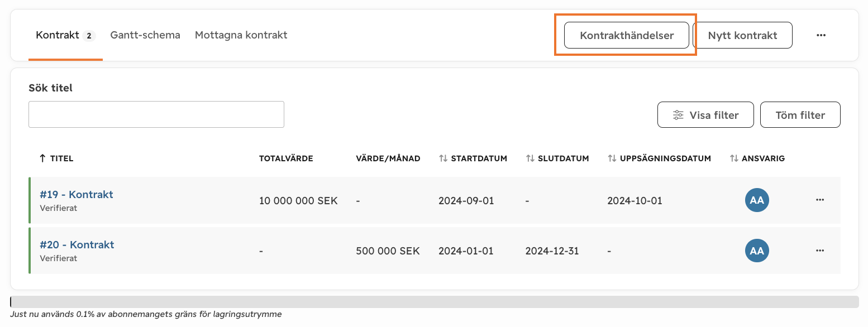Create a new contract with Nytt kontrakt

pos(743,36)
